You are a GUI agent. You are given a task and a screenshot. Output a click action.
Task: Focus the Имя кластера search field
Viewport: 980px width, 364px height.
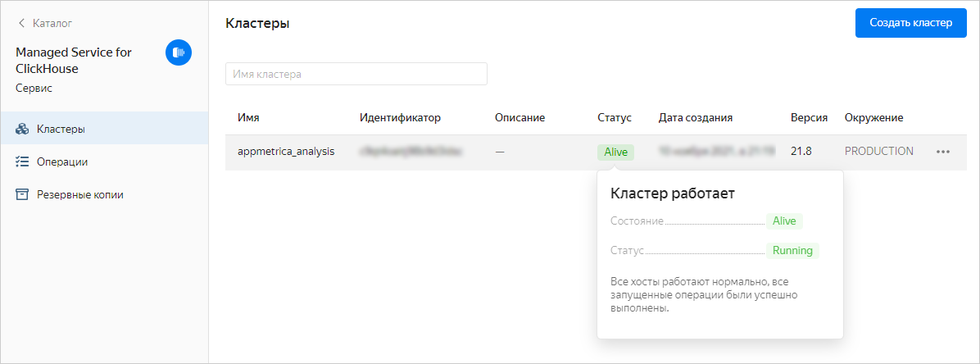click(x=356, y=74)
